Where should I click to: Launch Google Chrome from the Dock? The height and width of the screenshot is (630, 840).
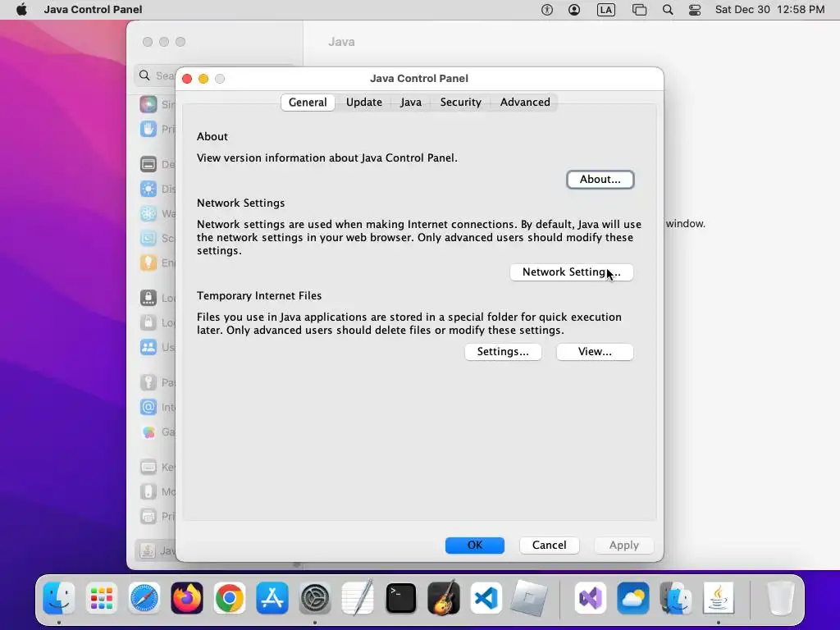pyautogui.click(x=230, y=598)
